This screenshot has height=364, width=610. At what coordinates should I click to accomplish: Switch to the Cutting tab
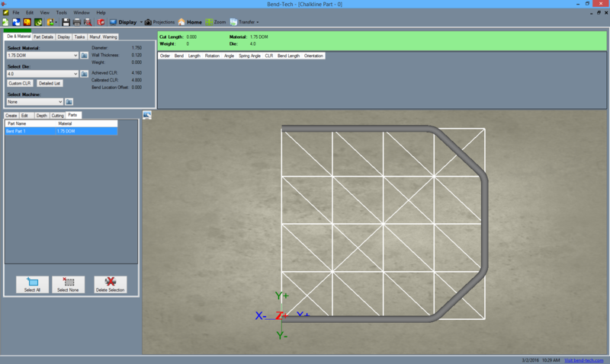click(58, 116)
